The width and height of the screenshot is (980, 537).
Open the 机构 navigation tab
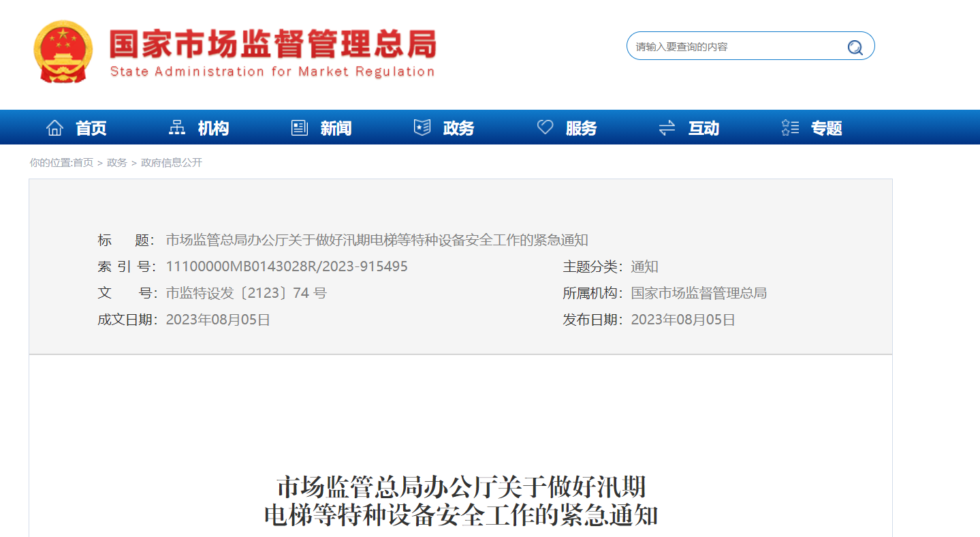[x=213, y=128]
